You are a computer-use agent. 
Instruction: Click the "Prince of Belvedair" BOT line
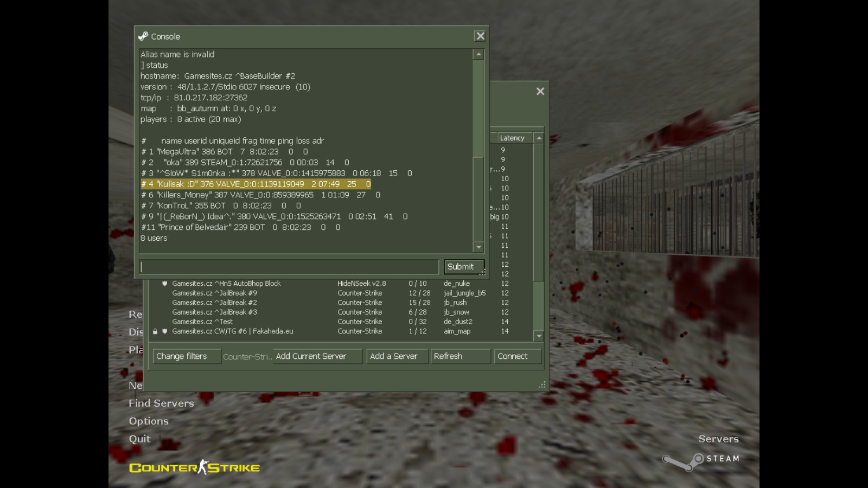[x=240, y=227]
